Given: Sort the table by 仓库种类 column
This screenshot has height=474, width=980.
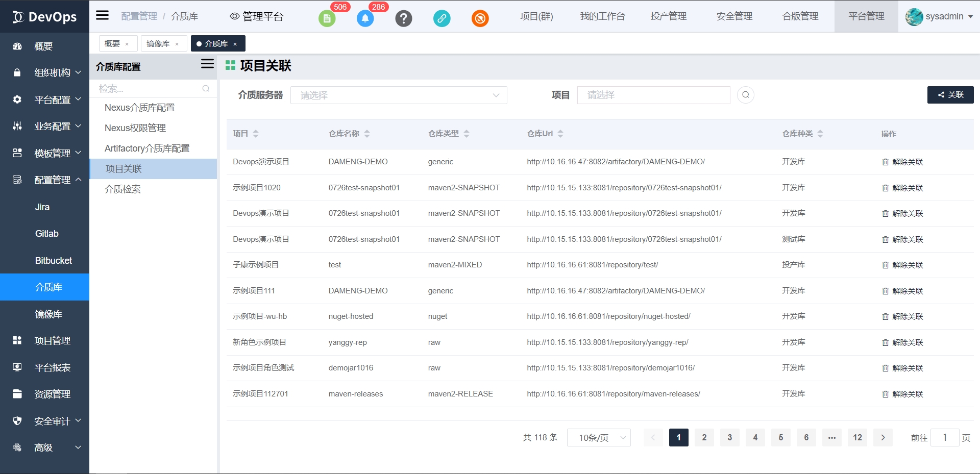Looking at the screenshot, I should click(x=820, y=134).
